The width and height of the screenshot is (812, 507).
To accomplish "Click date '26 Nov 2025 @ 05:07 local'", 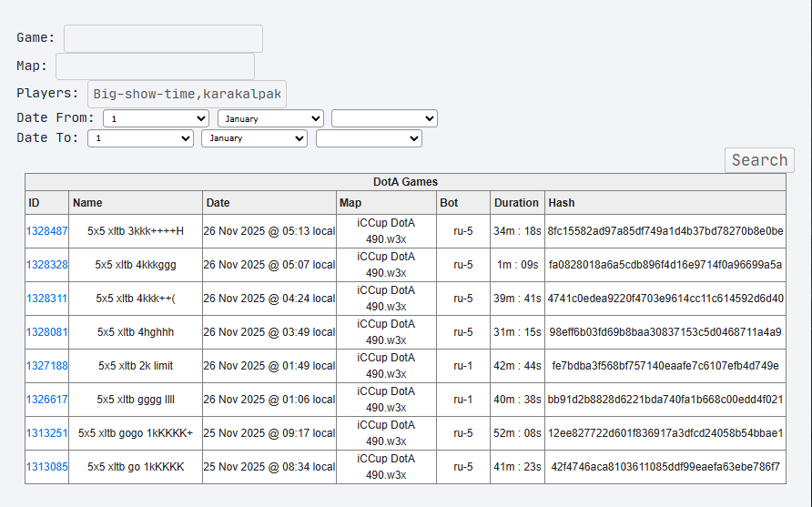I will (269, 265).
